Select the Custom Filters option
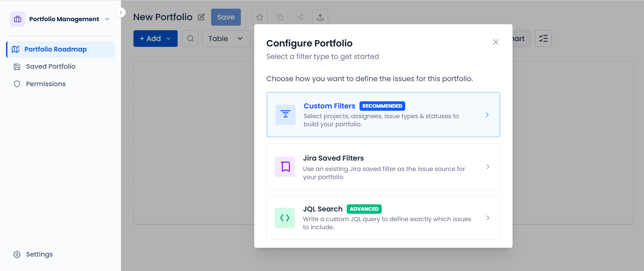 pos(383,115)
